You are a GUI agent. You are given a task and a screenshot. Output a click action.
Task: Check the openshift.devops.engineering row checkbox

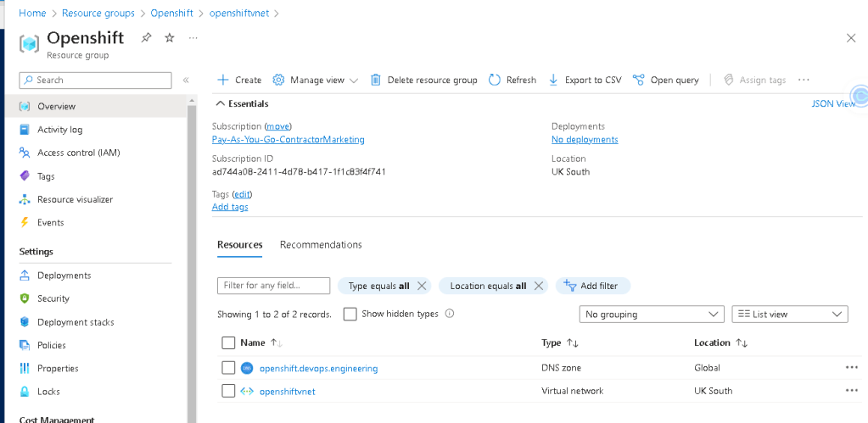point(228,368)
